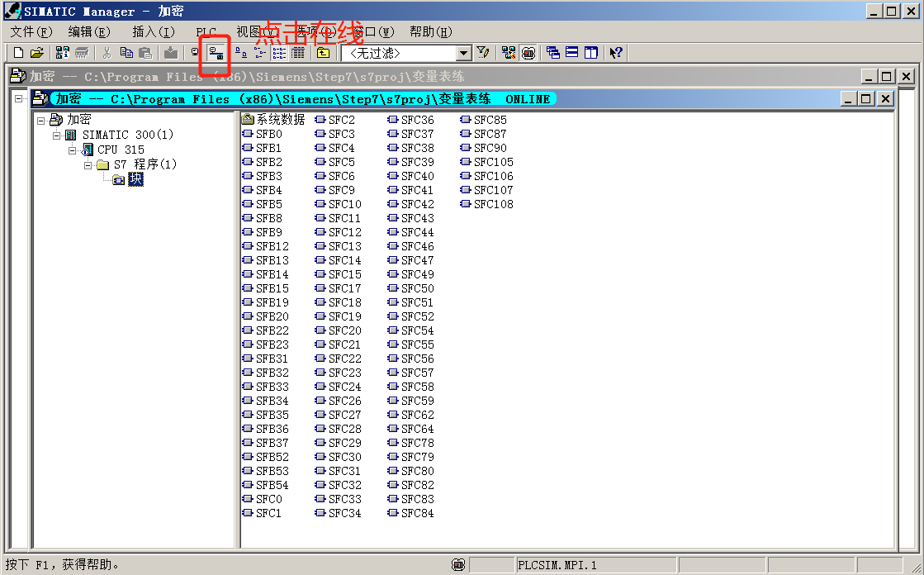The width and height of the screenshot is (924, 575).
Task: Click the SFB22 block icon
Action: tap(248, 330)
